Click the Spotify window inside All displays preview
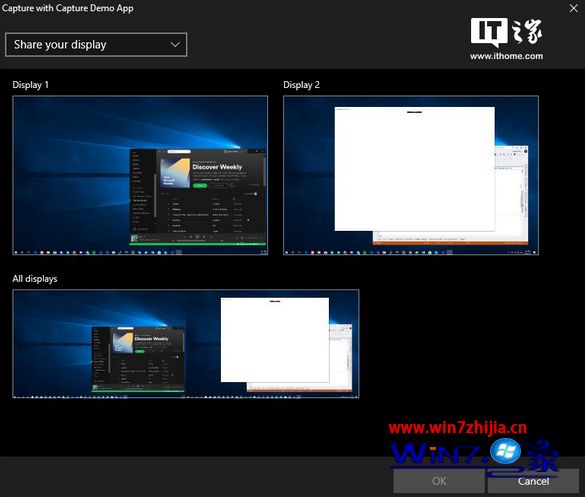 pos(138,359)
